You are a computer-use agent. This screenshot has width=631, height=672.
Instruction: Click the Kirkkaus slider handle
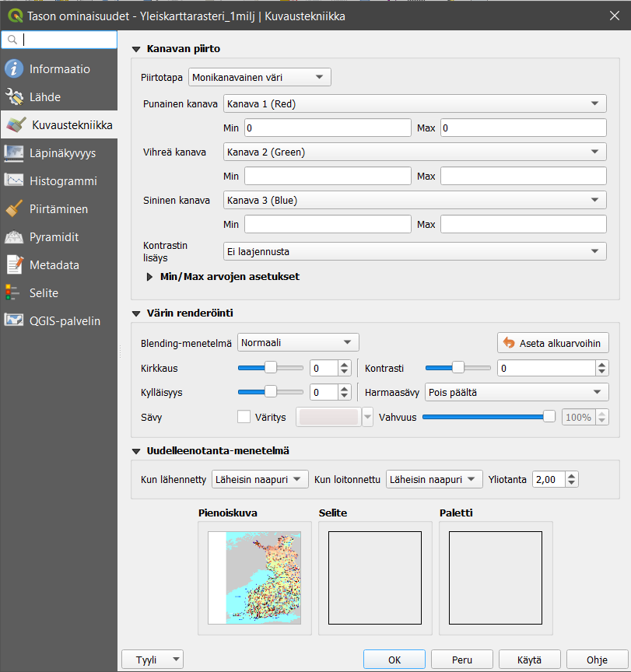(271, 368)
